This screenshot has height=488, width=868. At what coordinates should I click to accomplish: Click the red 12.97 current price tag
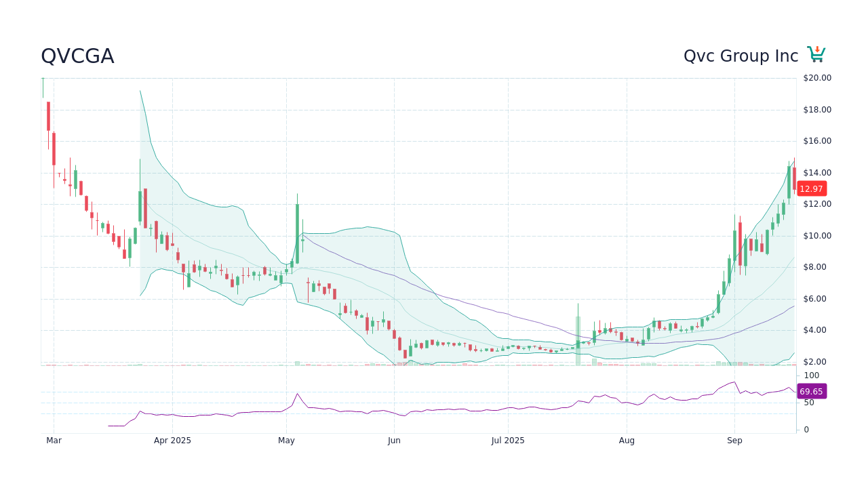click(812, 189)
